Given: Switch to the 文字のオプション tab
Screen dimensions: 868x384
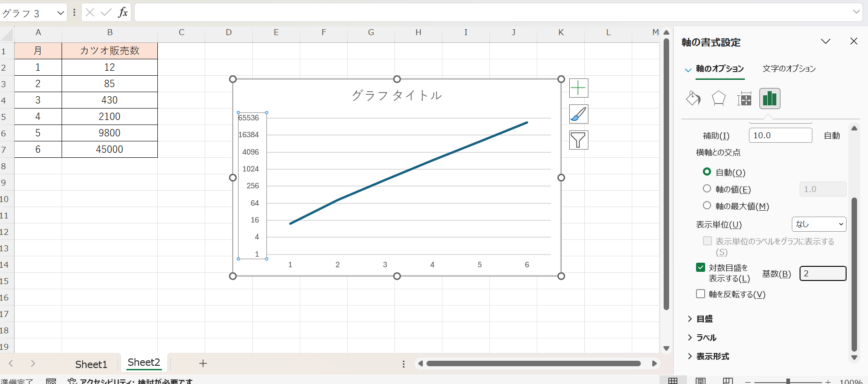Looking at the screenshot, I should (789, 69).
